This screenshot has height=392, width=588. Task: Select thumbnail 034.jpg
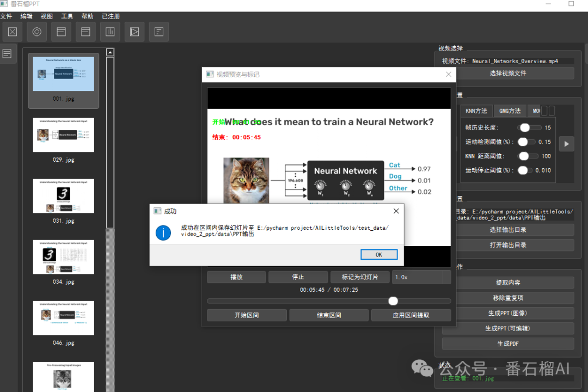click(63, 262)
